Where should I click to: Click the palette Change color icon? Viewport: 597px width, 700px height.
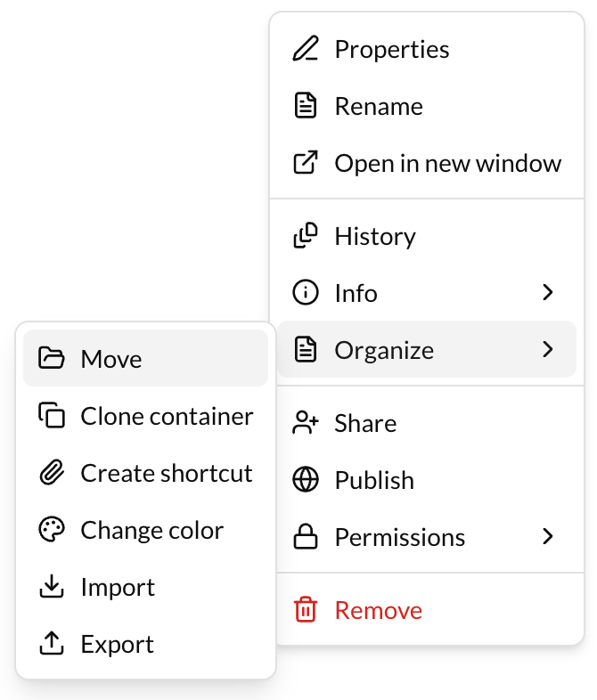tap(52, 530)
